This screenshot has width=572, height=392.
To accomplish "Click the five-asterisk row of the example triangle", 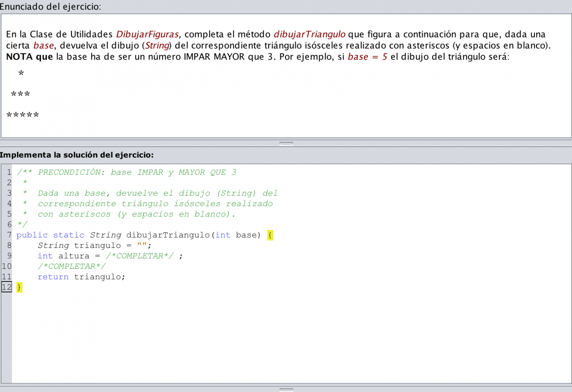I will pyautogui.click(x=23, y=115).
